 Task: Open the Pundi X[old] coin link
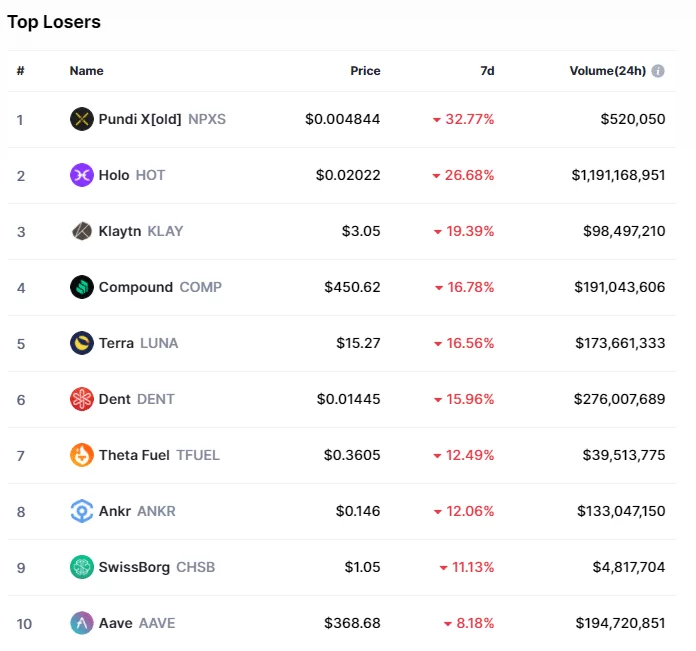point(140,120)
